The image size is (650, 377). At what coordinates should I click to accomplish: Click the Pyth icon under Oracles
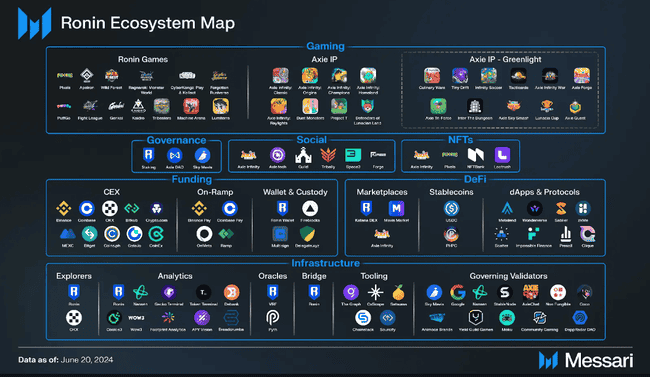coord(272,318)
